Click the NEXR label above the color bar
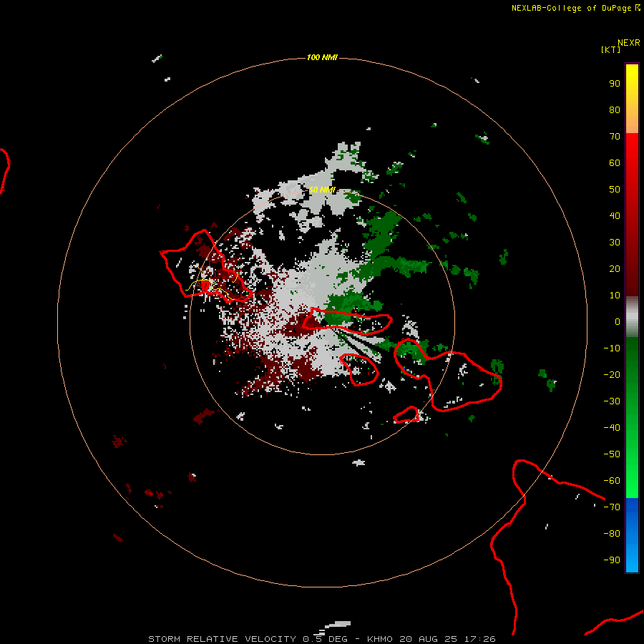The height and width of the screenshot is (644, 644). (x=628, y=42)
